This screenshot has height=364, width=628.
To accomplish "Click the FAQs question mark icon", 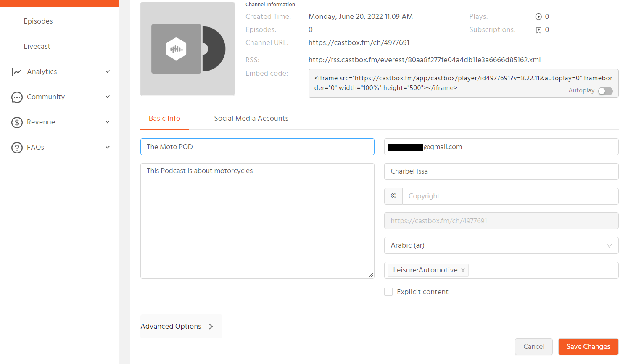I will (x=17, y=148).
